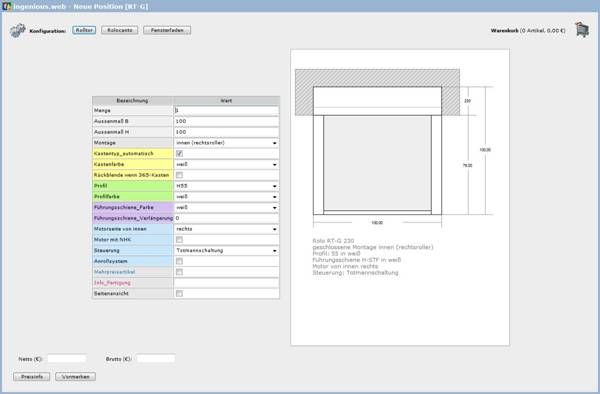Click the Bezeichnung column header
Image resolution: width=600 pixels, height=394 pixels.
coord(133,101)
